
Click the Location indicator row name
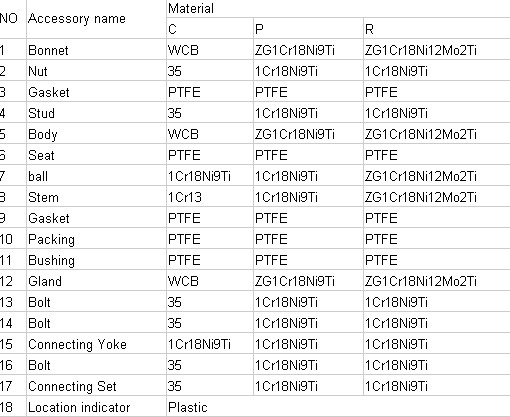pyautogui.click(x=96, y=407)
